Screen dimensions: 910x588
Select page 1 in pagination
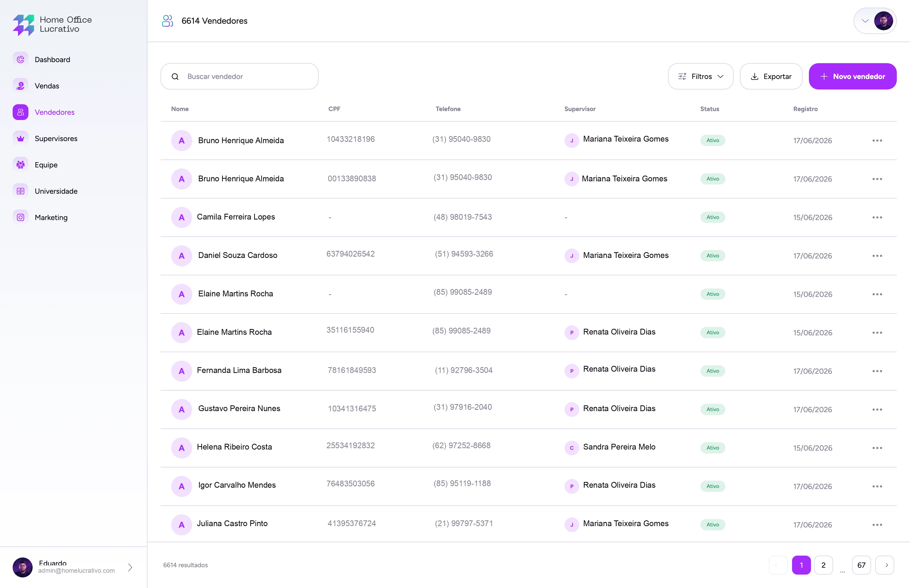click(801, 565)
